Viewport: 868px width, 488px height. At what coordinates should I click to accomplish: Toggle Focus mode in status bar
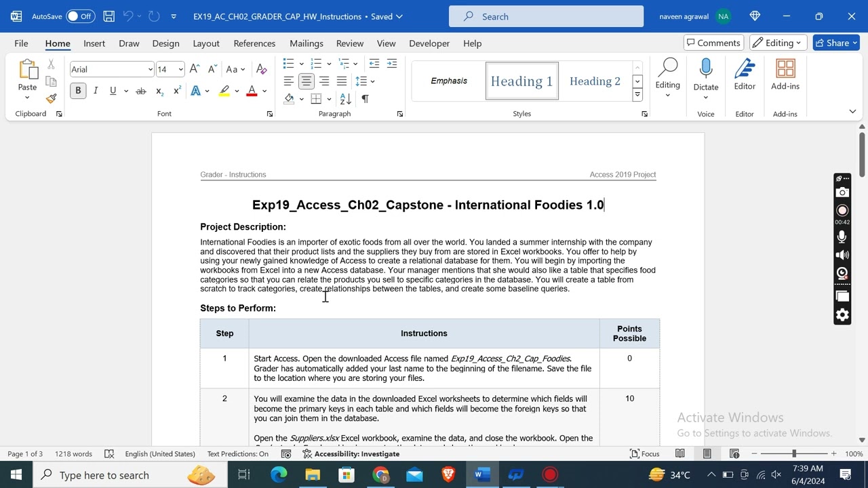645,453
